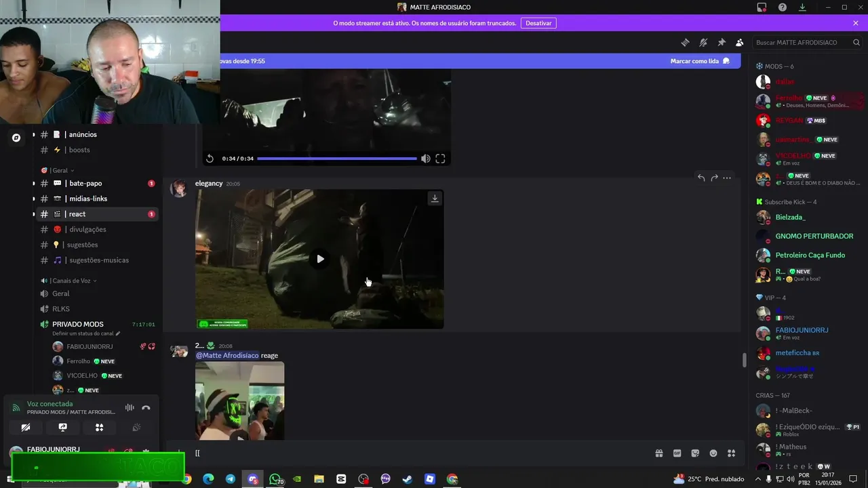Click Marcar como lida button

click(x=700, y=61)
